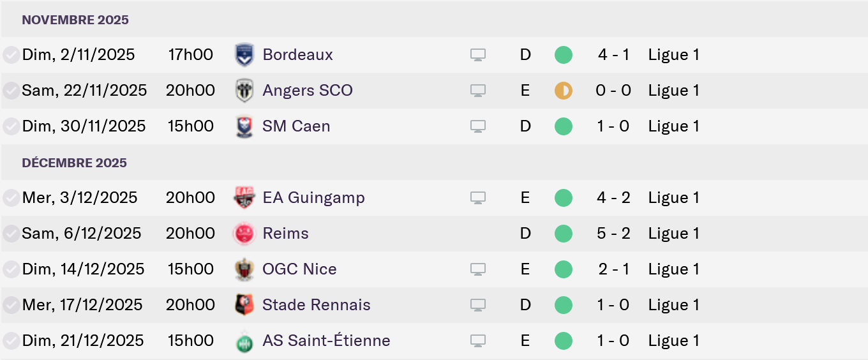Toggle the checkmark for 2/11/2025 match

11,55
